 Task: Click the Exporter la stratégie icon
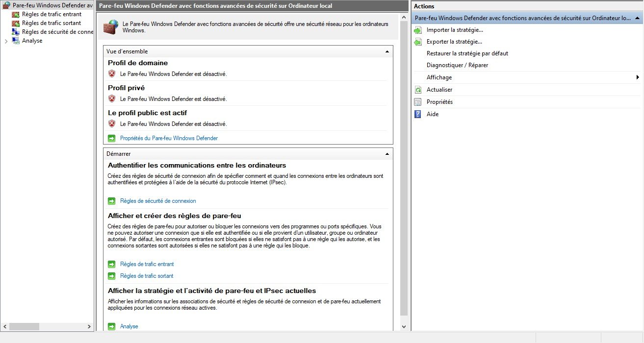pos(418,42)
